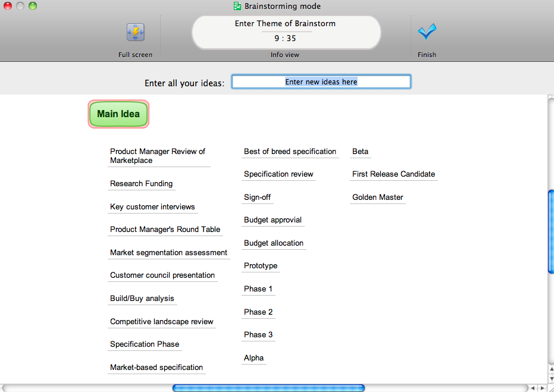Click Enter Theme of Brainstorm text
The height and width of the screenshot is (392, 554).
pos(285,23)
